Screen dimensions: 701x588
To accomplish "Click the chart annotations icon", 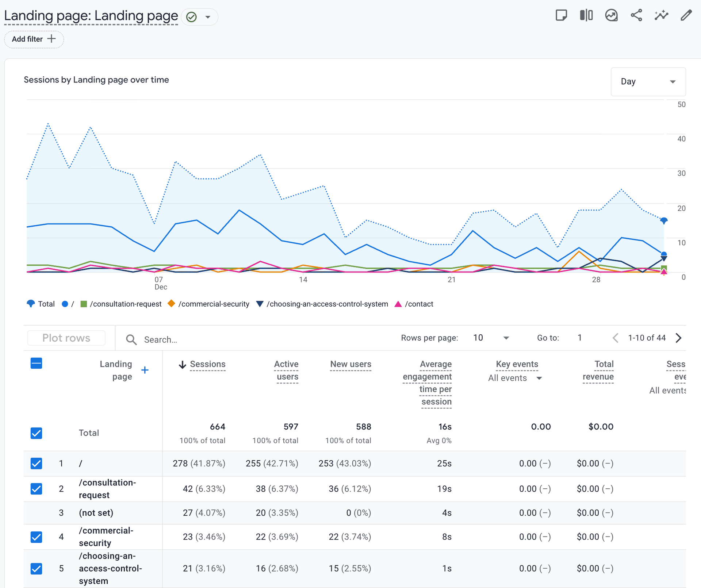I will (611, 15).
